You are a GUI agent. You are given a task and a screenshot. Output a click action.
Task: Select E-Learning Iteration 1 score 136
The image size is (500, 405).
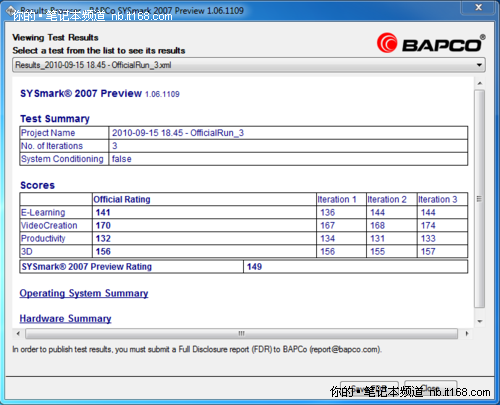(328, 212)
